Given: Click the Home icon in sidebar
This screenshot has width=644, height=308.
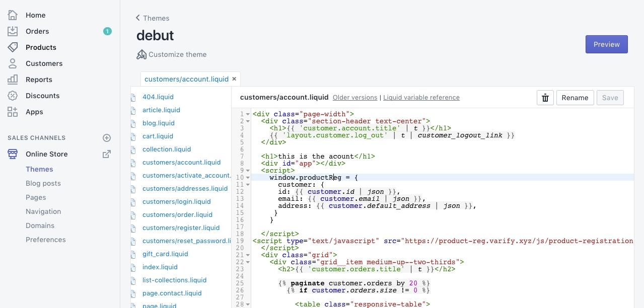Looking at the screenshot, I should click(13, 15).
